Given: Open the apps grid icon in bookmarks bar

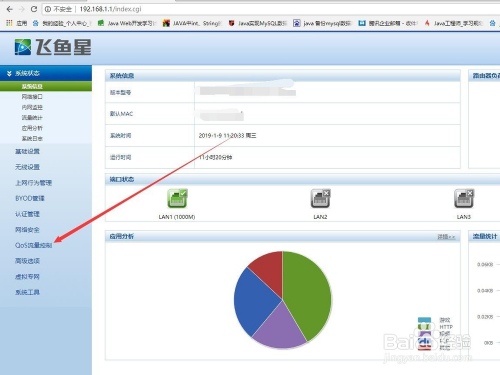Looking at the screenshot, I should point(9,23).
